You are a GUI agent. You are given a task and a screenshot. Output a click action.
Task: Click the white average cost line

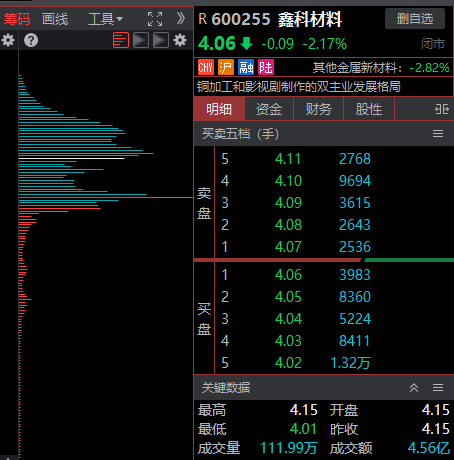pos(72,158)
